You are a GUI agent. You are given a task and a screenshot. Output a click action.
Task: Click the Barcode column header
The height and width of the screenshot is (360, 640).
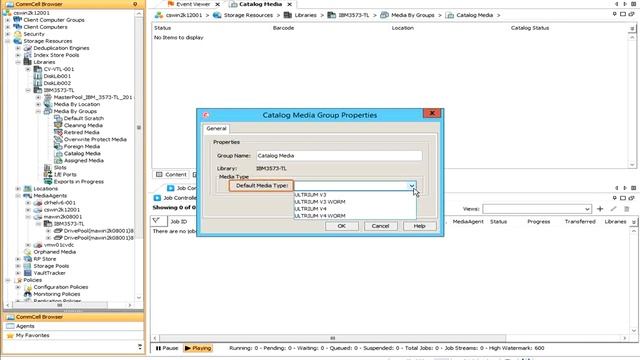pos(283,28)
